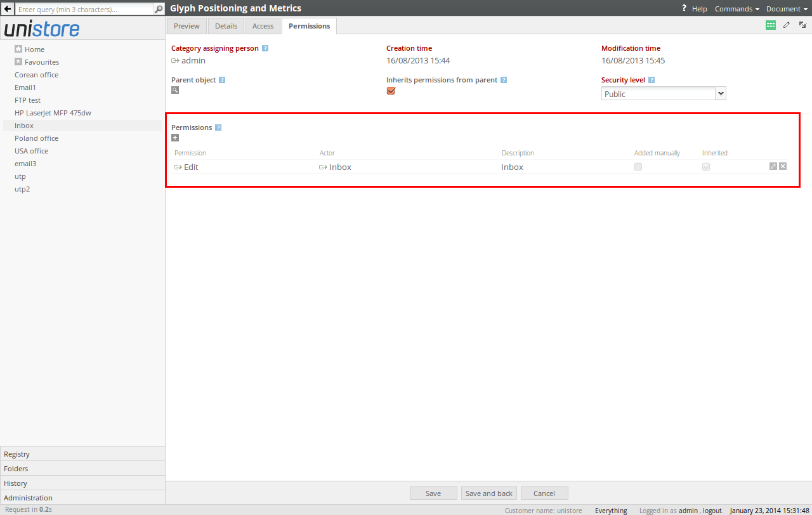Select HP LaserJet MFP 475dw in sidebar
The height and width of the screenshot is (515, 812).
(x=53, y=113)
